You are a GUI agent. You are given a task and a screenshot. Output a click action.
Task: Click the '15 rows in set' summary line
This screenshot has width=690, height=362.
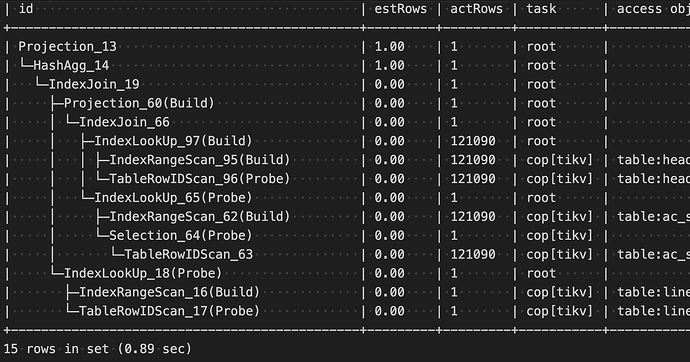(x=98, y=349)
